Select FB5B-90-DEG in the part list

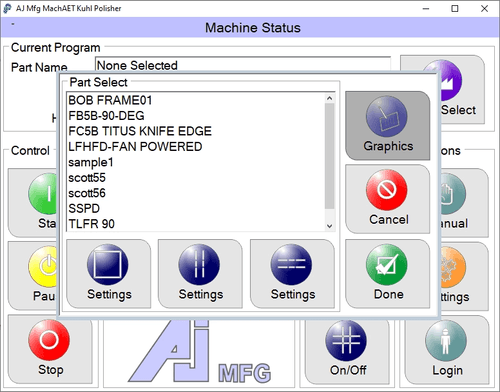[x=196, y=116]
